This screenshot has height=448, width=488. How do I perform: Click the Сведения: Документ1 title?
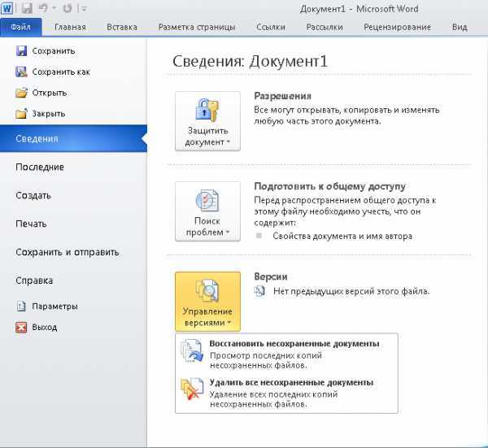(x=251, y=61)
